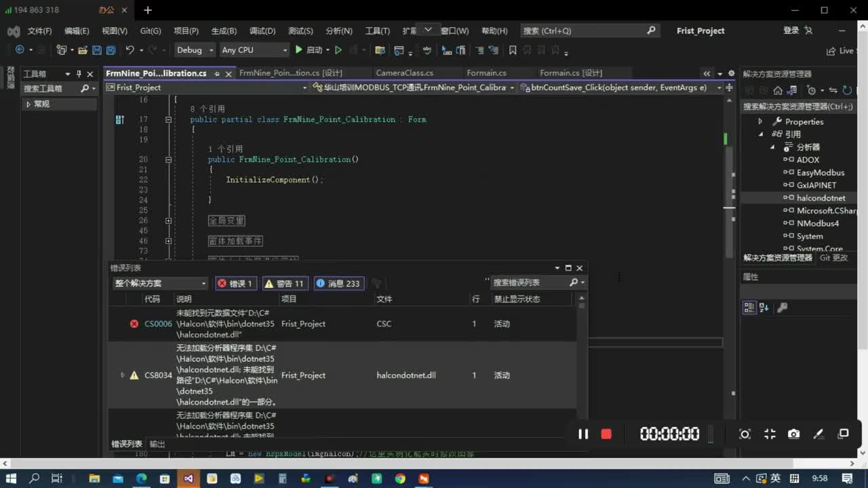Select the EasyModbus reference in Solution Explorer

coord(821,172)
